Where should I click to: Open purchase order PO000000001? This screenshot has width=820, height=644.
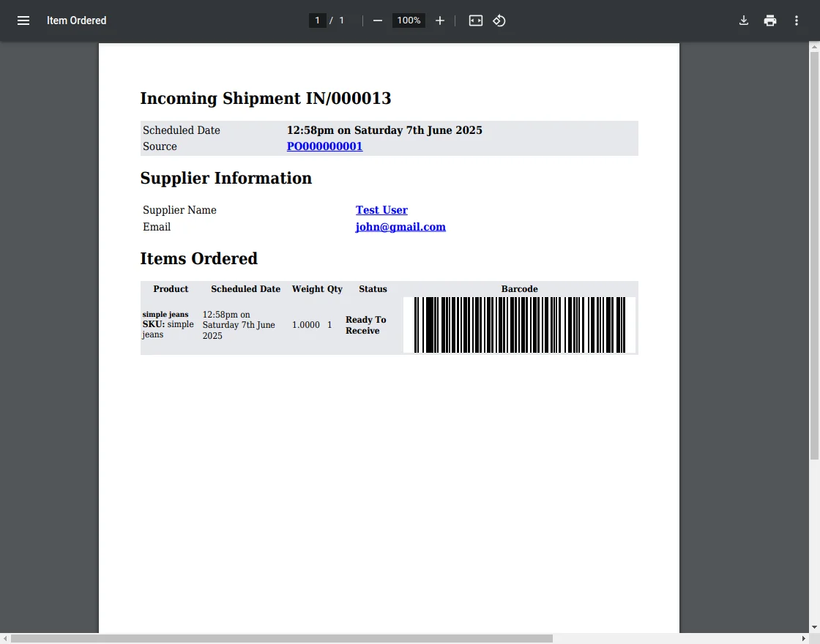(x=324, y=146)
